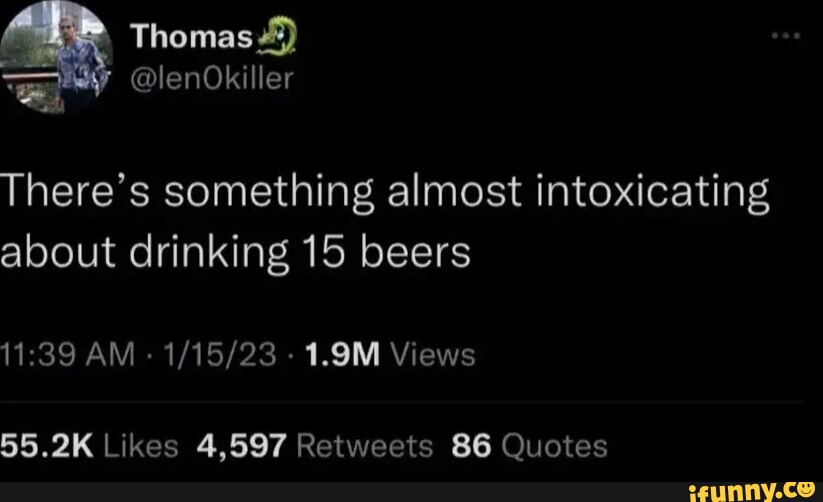Click the word Views
The image size is (823, 502).
point(433,354)
